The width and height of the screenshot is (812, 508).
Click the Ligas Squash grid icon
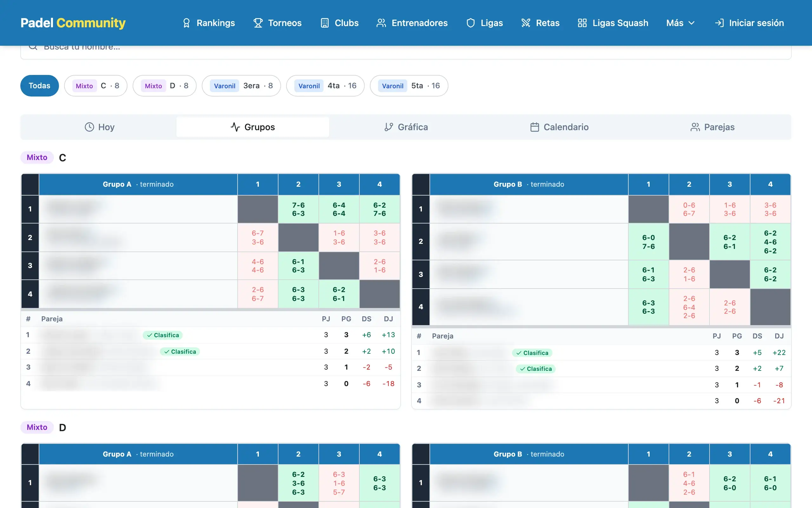click(x=582, y=23)
